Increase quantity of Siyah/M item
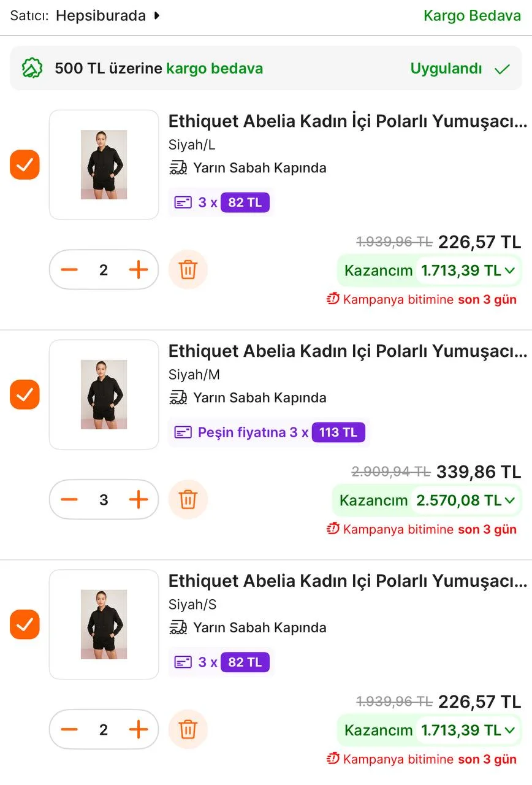This screenshot has width=532, height=785. point(139,500)
